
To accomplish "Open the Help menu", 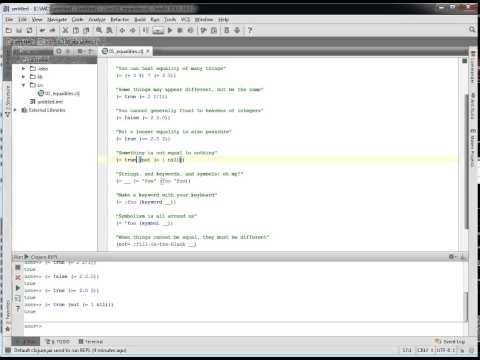I will 223,20.
